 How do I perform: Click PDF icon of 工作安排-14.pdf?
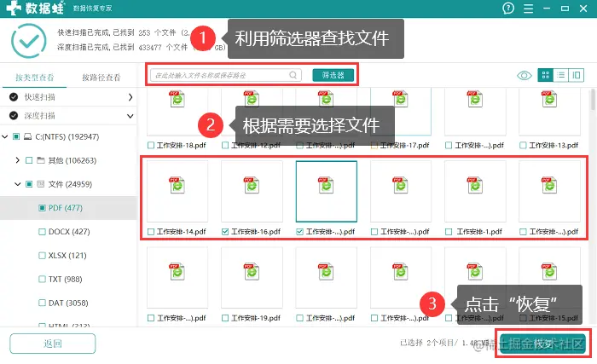point(177,186)
